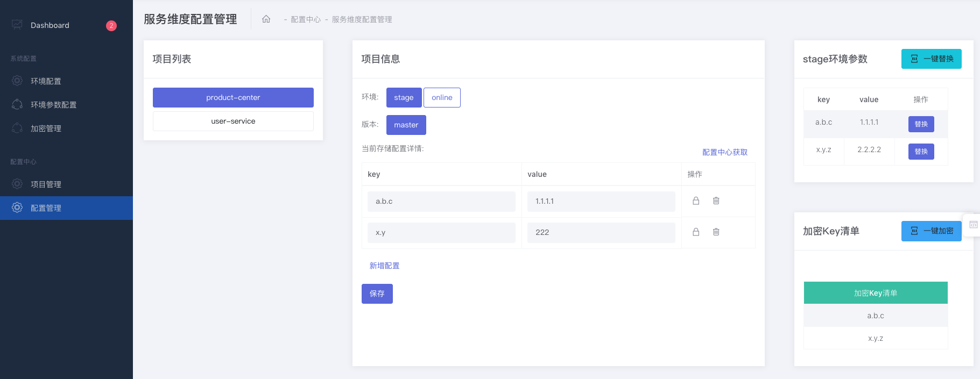
Task: Open the Dashboard notification badge showing 2
Action: click(111, 26)
